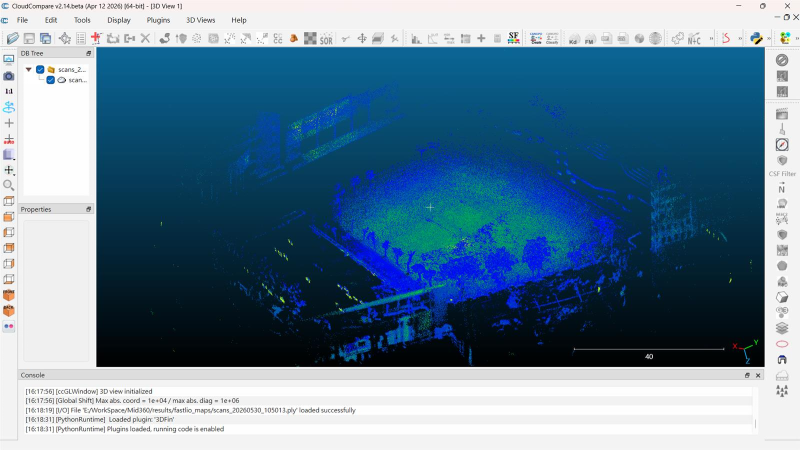Uncheck the scan... cloud checkbox
The height and width of the screenshot is (450, 800).
pos(51,80)
